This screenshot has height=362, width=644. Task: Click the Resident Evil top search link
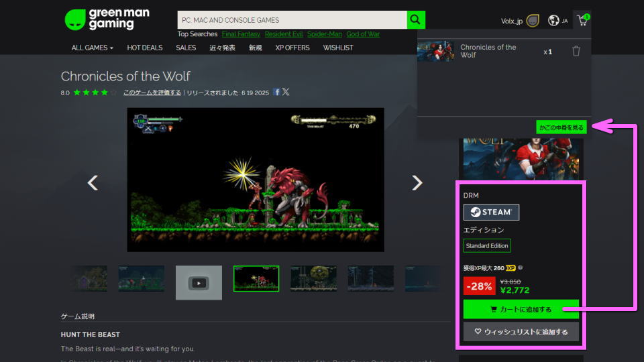tap(283, 34)
